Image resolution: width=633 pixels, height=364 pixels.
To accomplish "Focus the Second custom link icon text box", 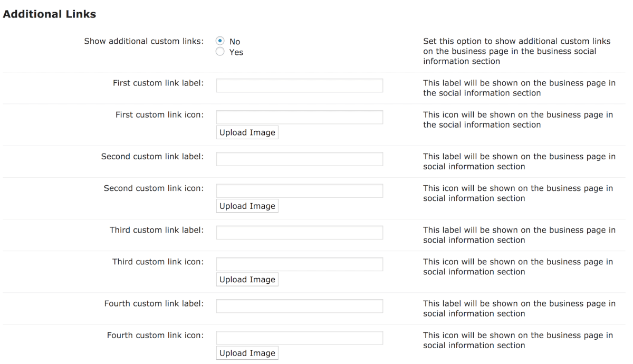I will tap(299, 190).
